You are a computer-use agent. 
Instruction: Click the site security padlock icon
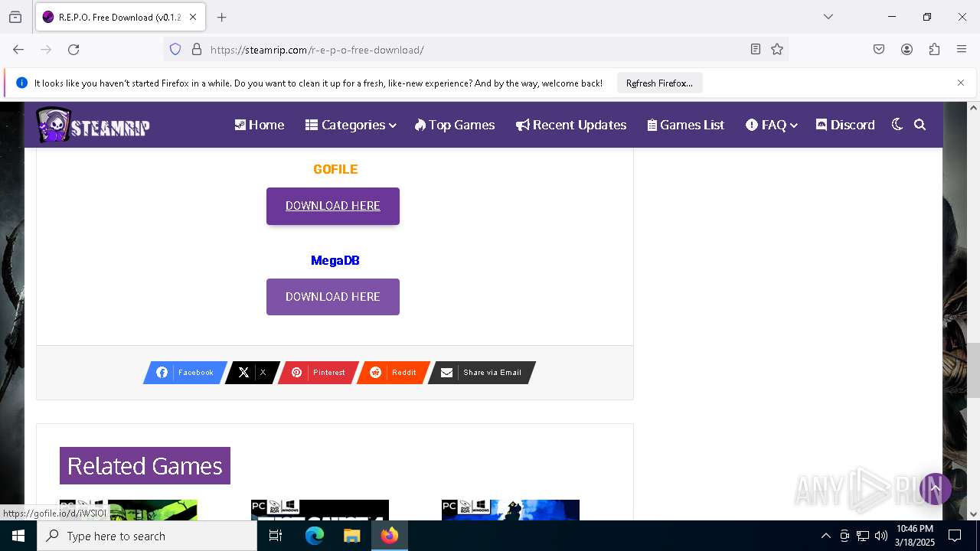[x=197, y=49]
